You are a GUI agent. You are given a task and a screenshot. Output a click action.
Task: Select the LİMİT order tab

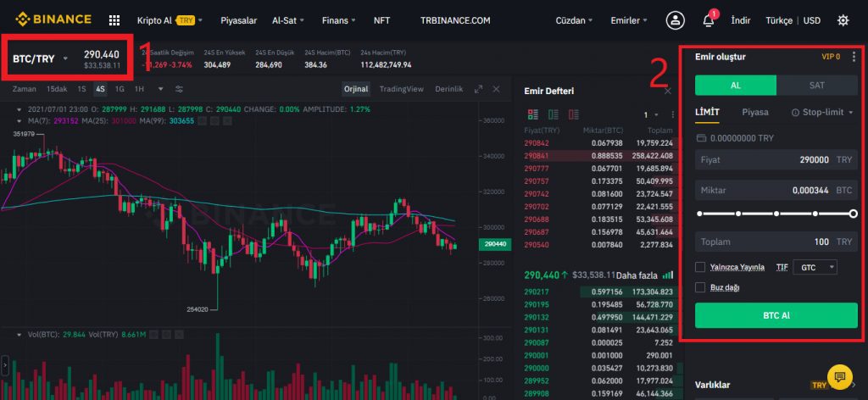pyautogui.click(x=707, y=112)
